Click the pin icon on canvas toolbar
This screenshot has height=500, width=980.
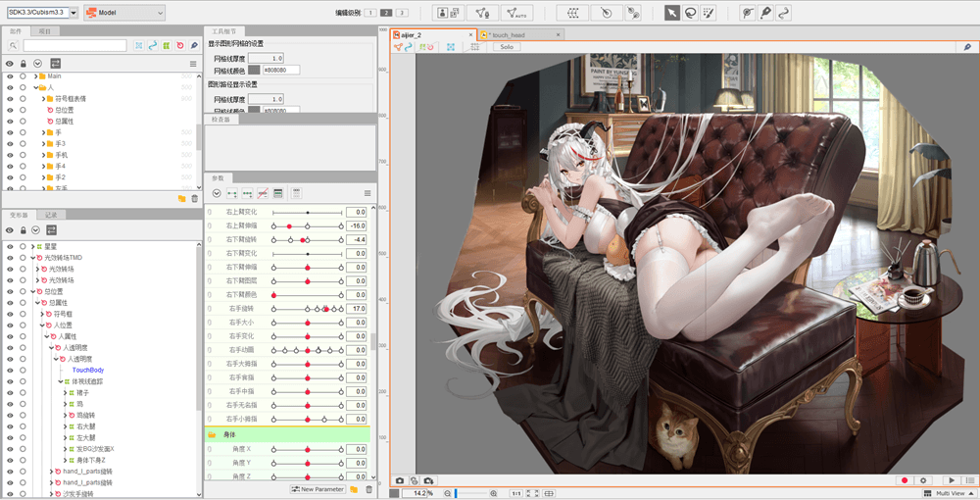pos(967,47)
